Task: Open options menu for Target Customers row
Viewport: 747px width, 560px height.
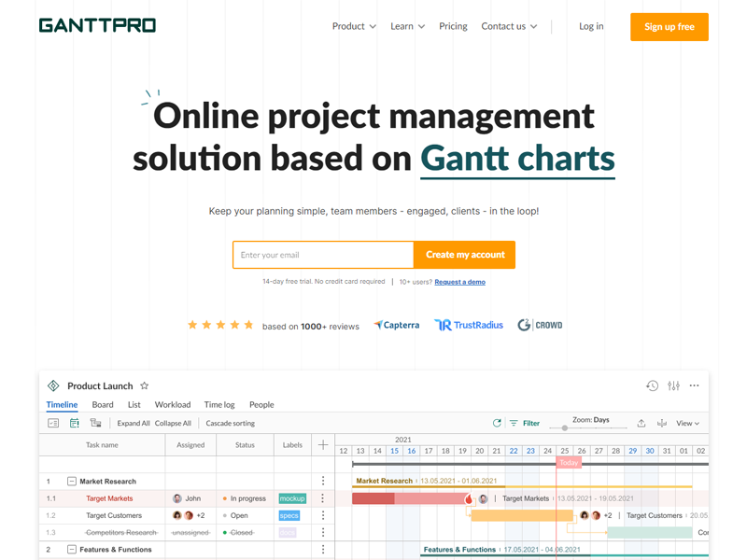Action: point(323,515)
